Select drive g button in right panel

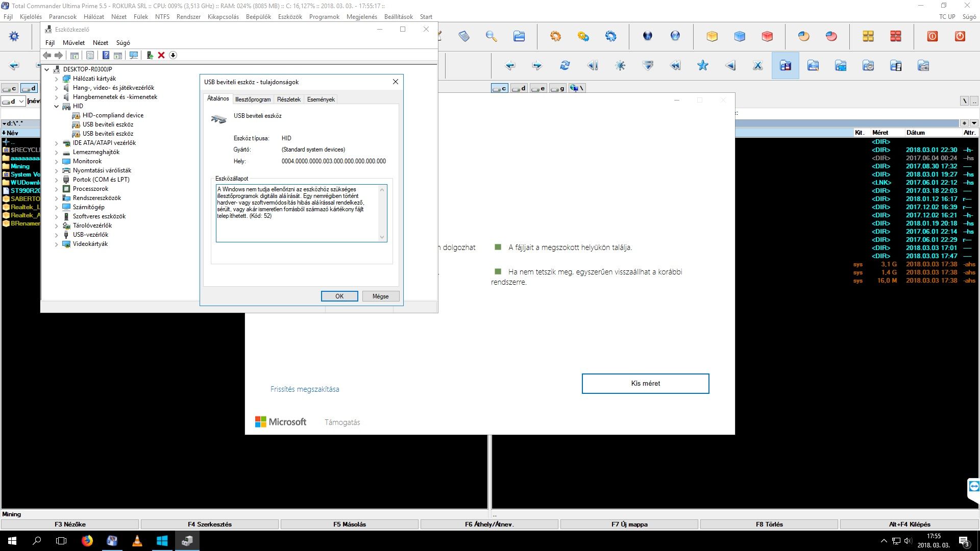(x=558, y=88)
